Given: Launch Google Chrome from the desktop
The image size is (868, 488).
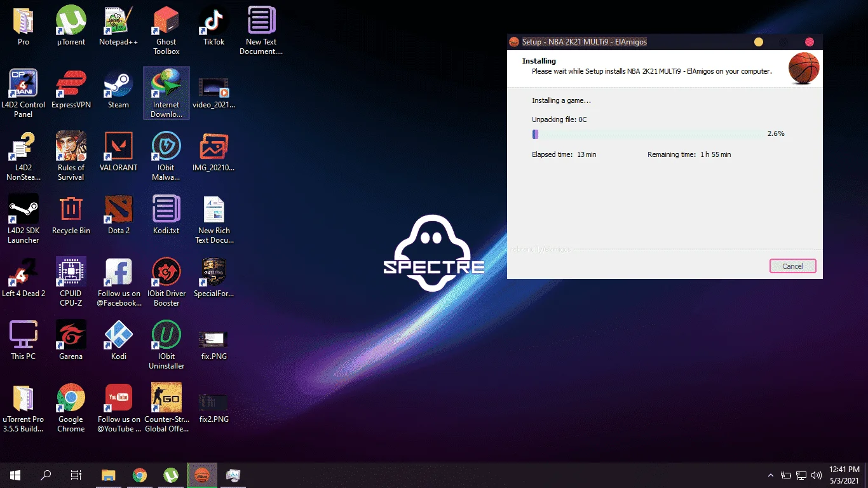Looking at the screenshot, I should (71, 407).
